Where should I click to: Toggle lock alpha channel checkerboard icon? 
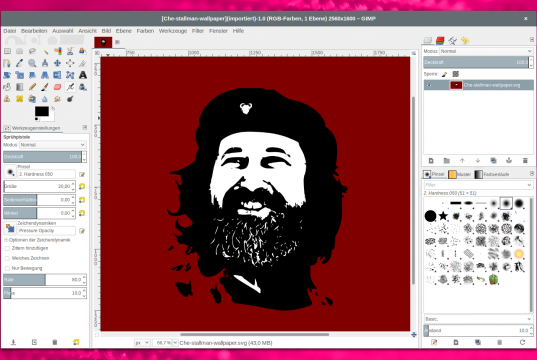455,74
